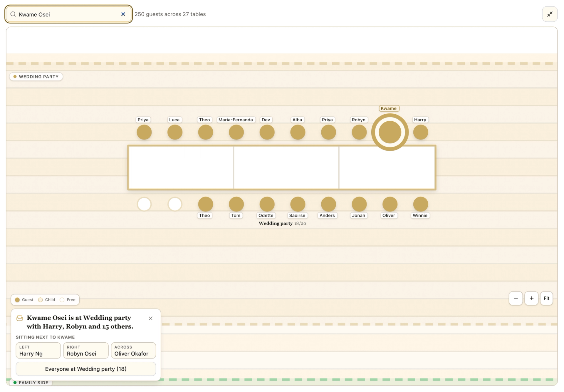Select Anders's seat circle

(x=328, y=204)
